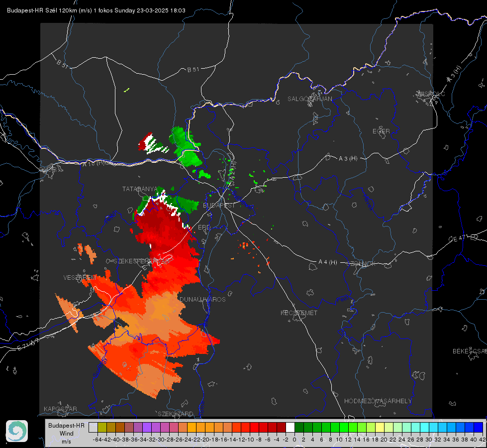Click the BUDAPEST city label
The height and width of the screenshot is (448, 487).
(x=219, y=205)
